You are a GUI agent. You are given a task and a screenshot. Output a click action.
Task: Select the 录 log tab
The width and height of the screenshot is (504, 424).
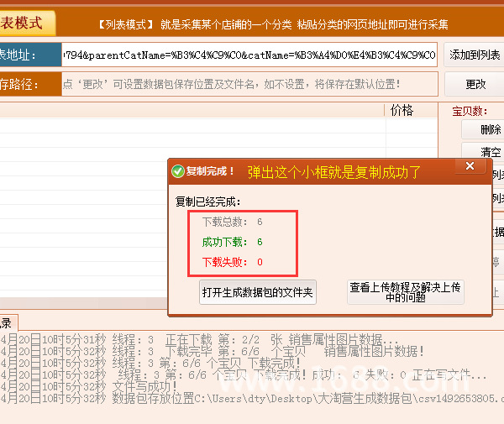click(x=8, y=322)
